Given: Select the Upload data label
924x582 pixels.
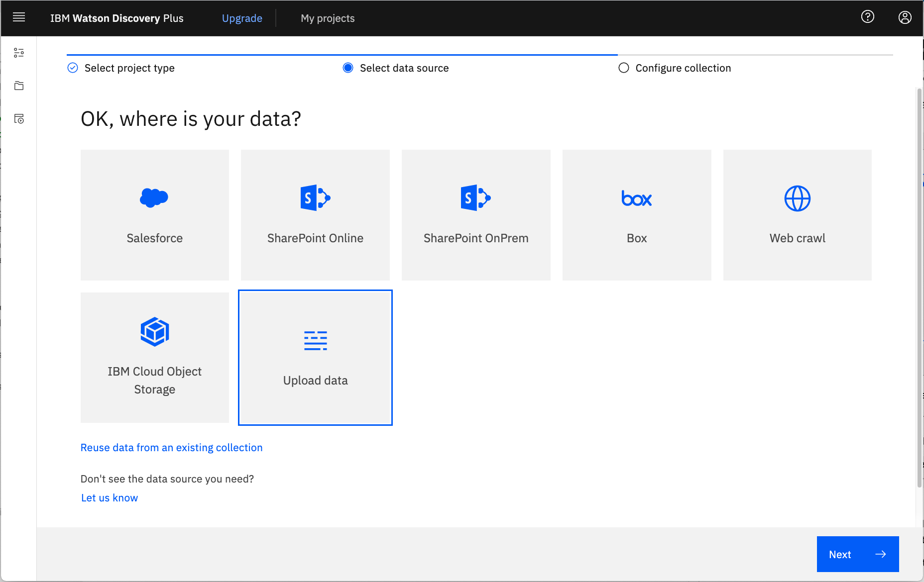Looking at the screenshot, I should point(316,381).
